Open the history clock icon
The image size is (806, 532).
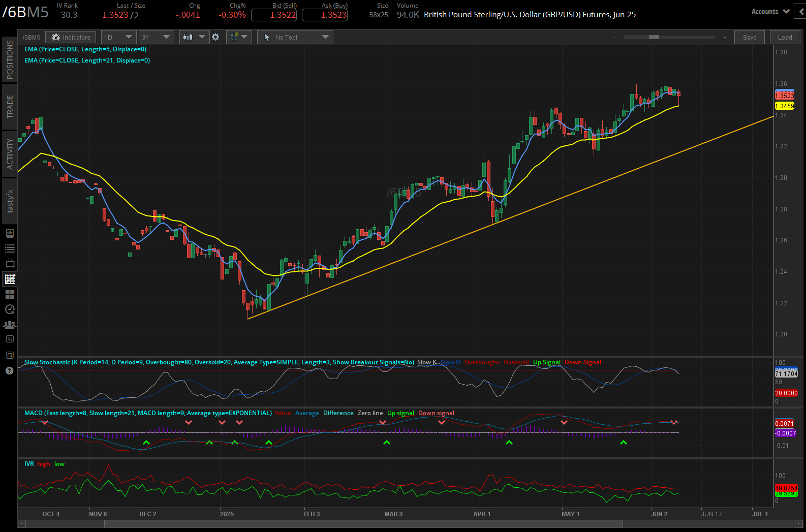click(10, 309)
